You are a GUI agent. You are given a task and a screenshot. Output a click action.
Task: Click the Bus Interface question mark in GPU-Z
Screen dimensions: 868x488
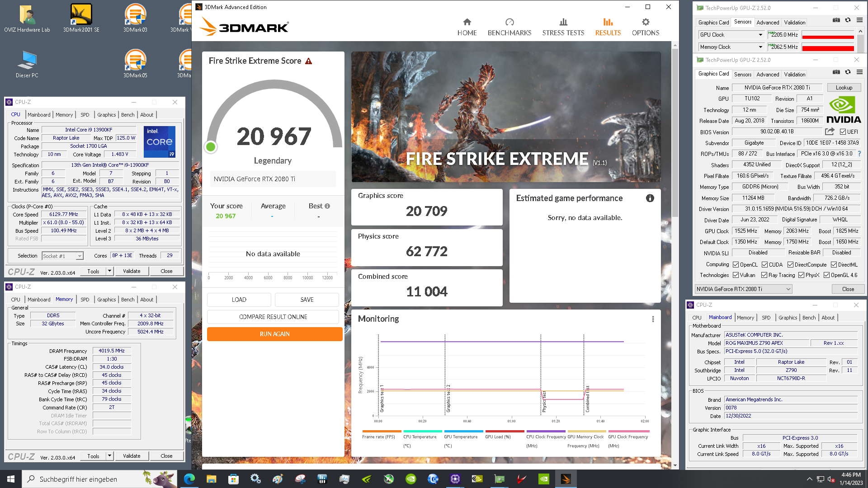pyautogui.click(x=859, y=154)
